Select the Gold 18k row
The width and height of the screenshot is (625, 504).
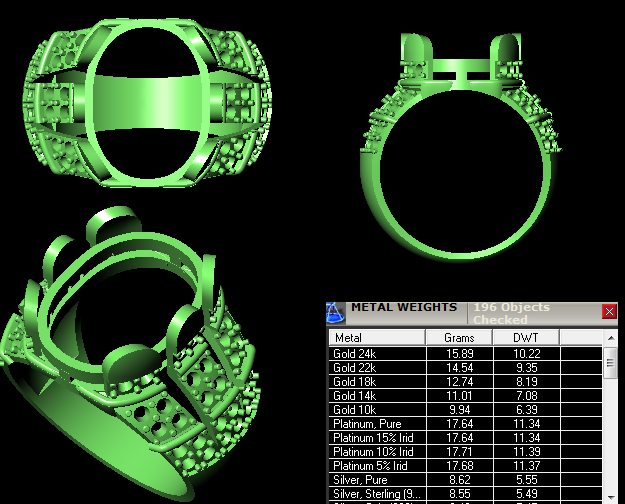coord(465,382)
